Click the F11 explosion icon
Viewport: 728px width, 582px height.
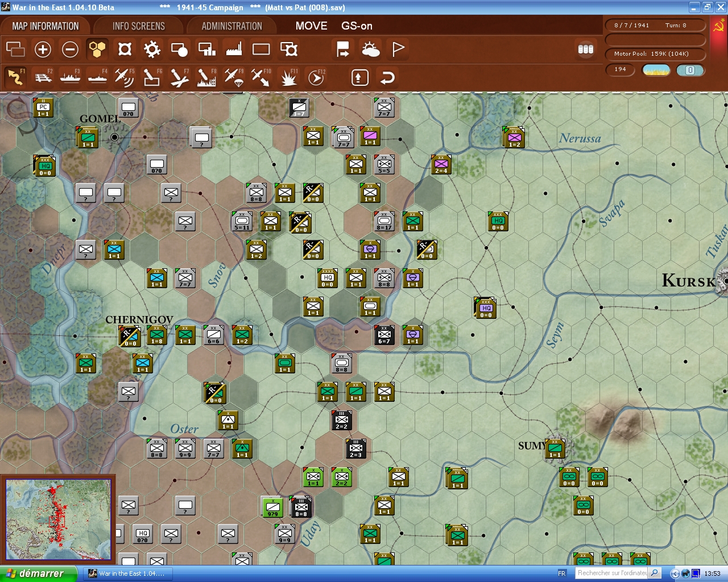[x=288, y=77]
